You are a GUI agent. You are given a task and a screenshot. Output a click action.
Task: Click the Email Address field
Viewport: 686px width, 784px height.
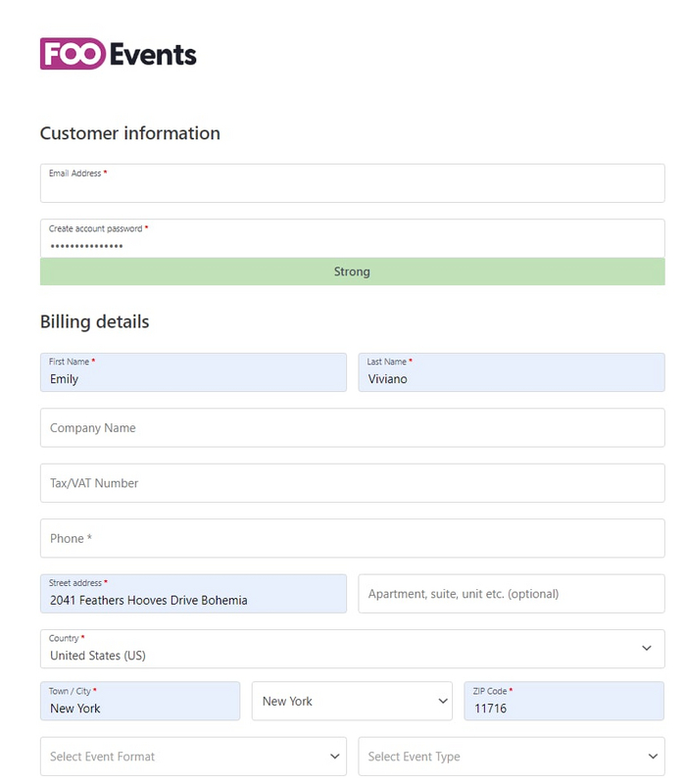(x=352, y=184)
